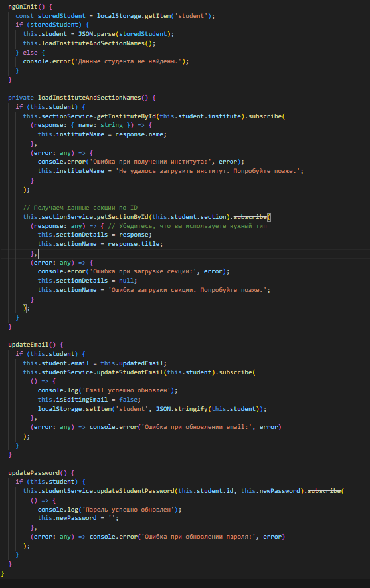Screen dimensions: 370x588
Task: Click 'name: string' type annotation
Action: coord(100,125)
